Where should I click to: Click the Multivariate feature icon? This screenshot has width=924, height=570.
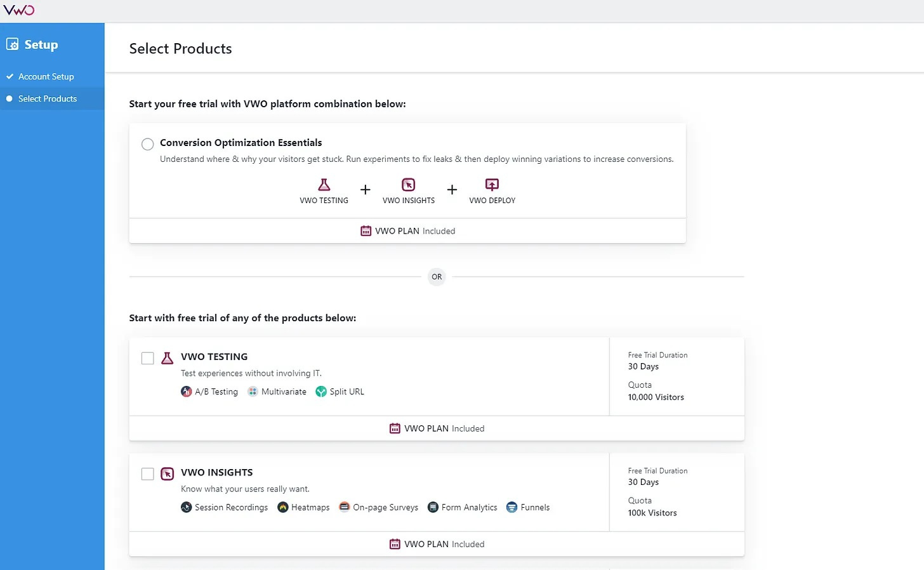(253, 392)
